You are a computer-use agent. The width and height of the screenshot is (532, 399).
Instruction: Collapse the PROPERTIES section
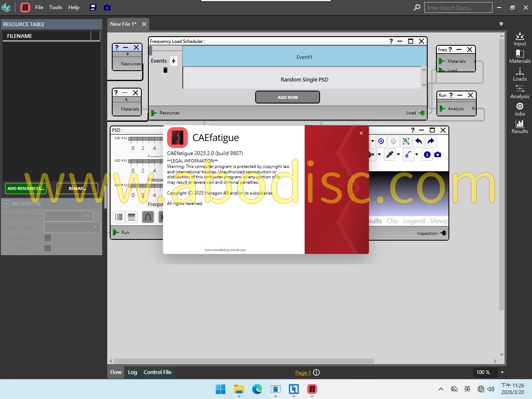(6, 204)
